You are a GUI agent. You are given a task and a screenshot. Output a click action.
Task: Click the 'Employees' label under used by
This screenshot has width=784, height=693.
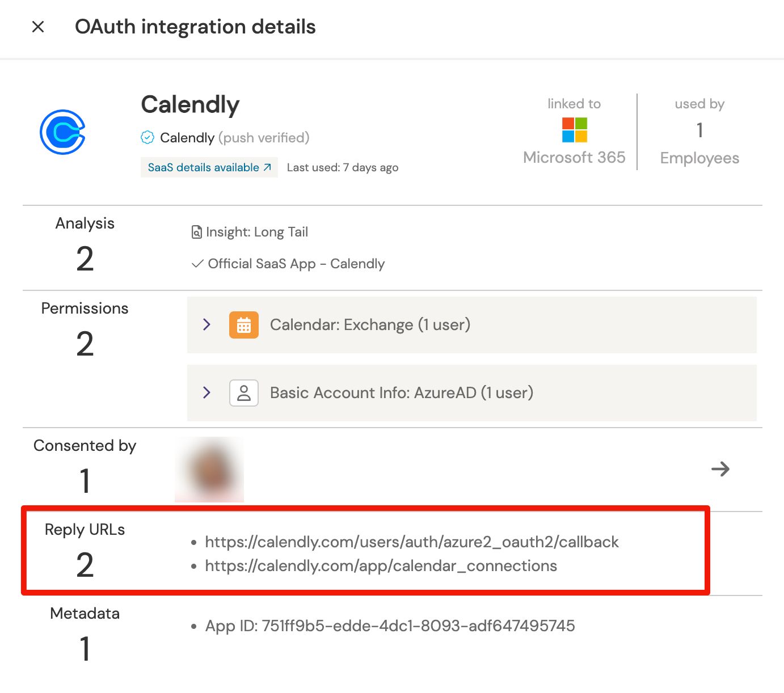click(699, 158)
